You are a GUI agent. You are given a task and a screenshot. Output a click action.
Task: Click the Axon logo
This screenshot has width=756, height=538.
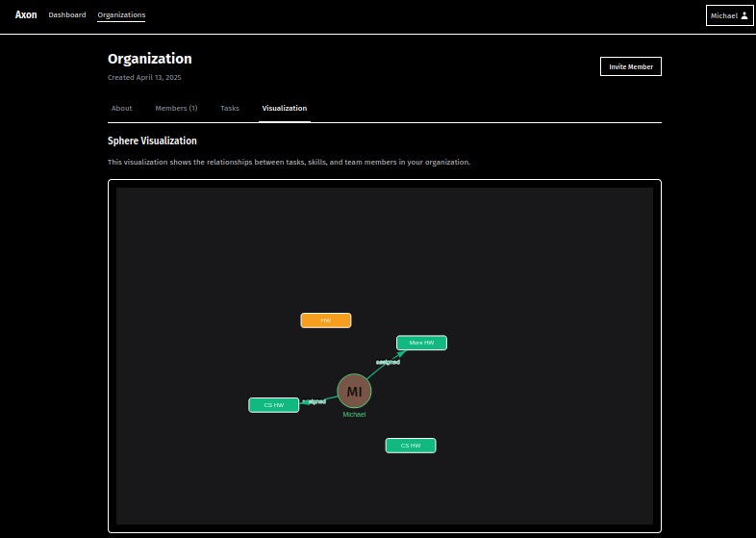[26, 15]
